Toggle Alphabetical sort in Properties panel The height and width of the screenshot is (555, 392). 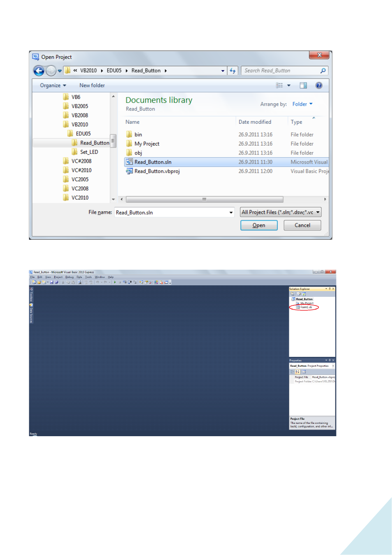pos(297,372)
